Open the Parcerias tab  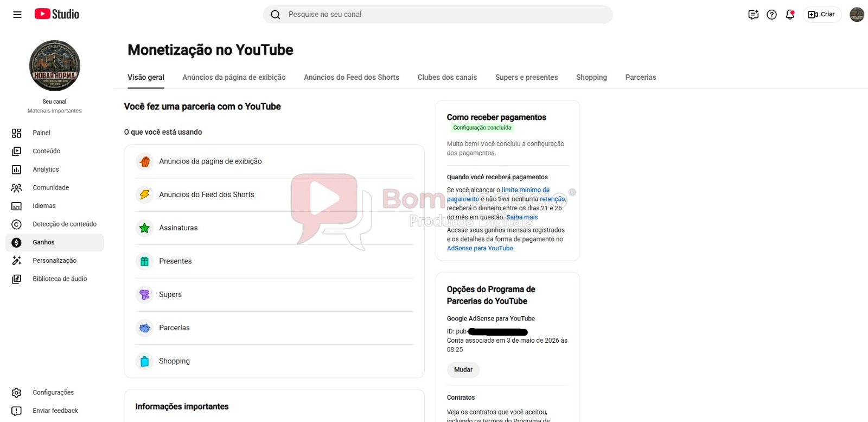(x=641, y=78)
